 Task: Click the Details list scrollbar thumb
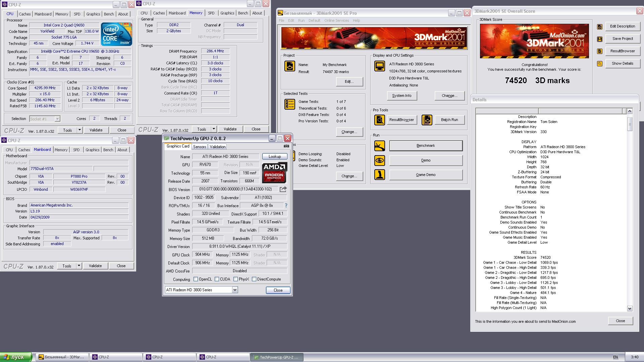point(630,124)
